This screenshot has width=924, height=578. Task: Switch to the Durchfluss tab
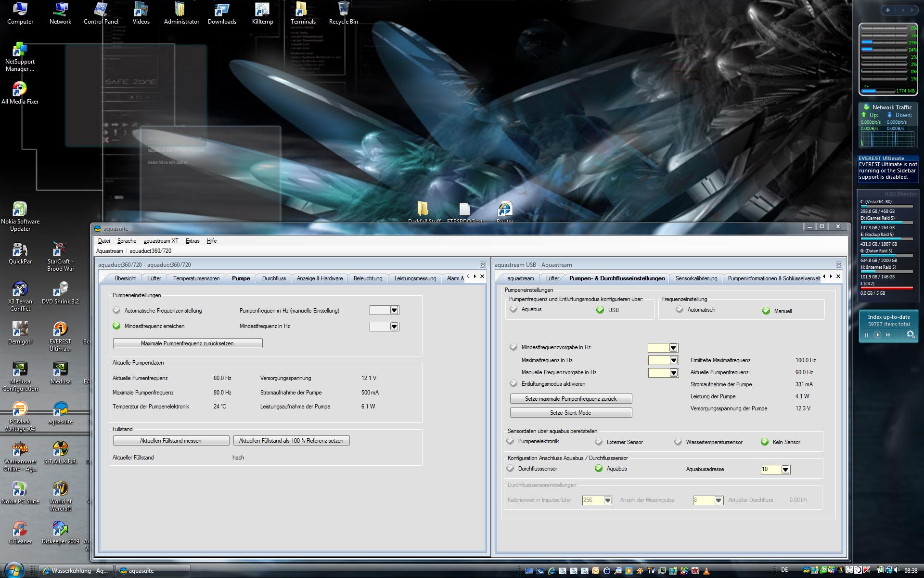274,278
